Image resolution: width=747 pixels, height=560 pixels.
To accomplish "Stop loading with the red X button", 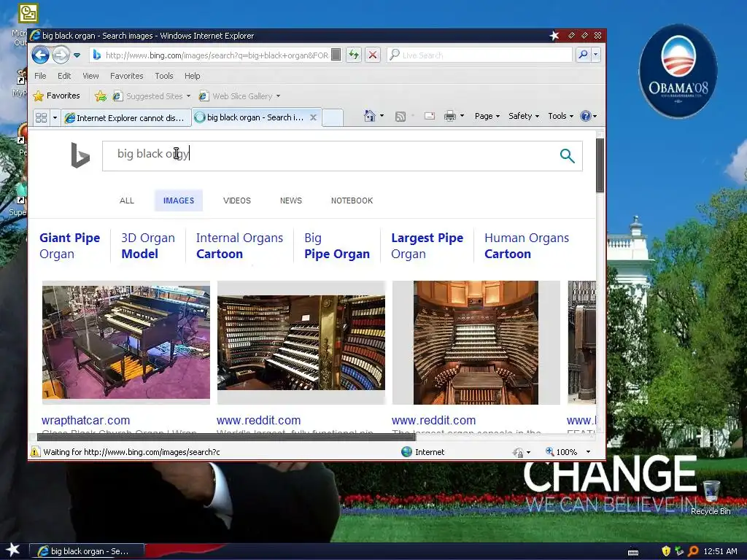I will (373, 55).
